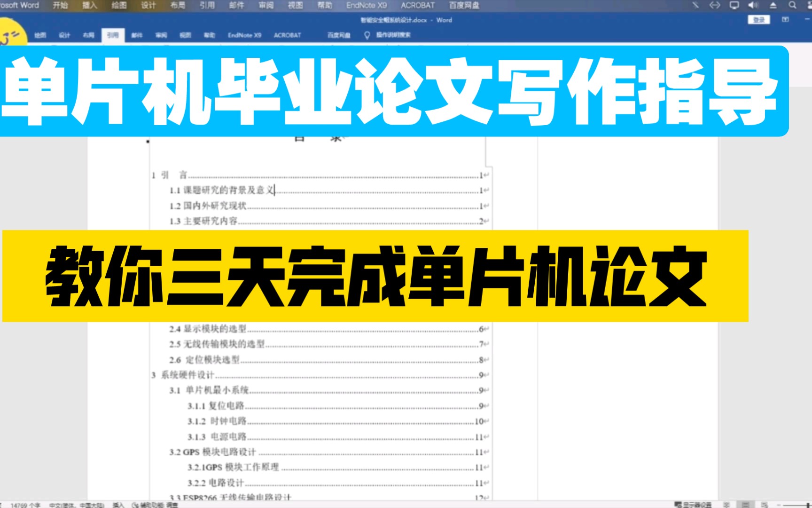
Task: Click TOC entry 2.6 定位模块选型
Action: [x=329, y=360]
